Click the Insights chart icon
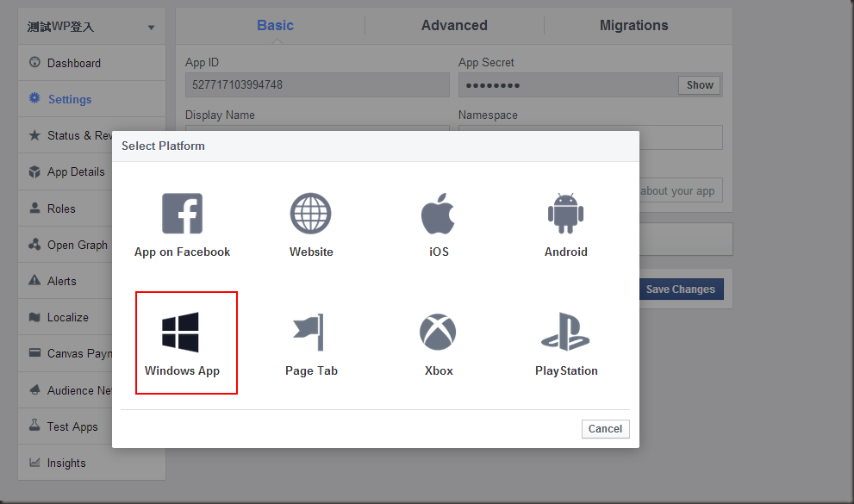854x504 pixels. (x=34, y=462)
